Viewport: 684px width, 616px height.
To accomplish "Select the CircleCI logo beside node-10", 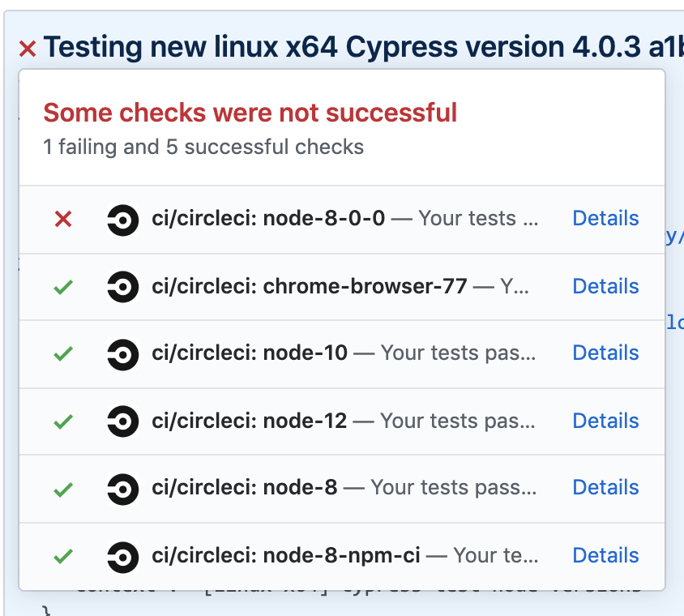I will [122, 354].
